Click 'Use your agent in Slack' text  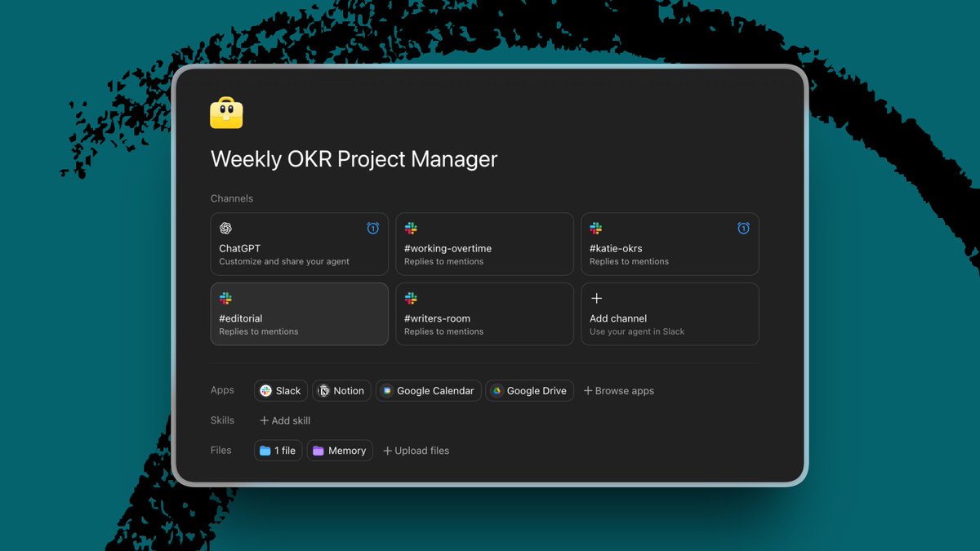pos(637,332)
